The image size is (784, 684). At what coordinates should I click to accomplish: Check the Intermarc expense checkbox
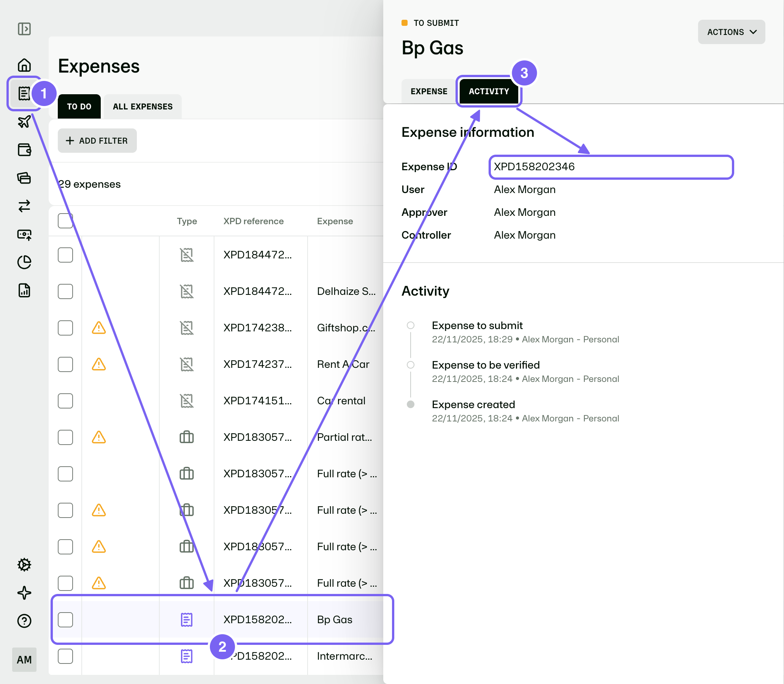[x=65, y=657]
